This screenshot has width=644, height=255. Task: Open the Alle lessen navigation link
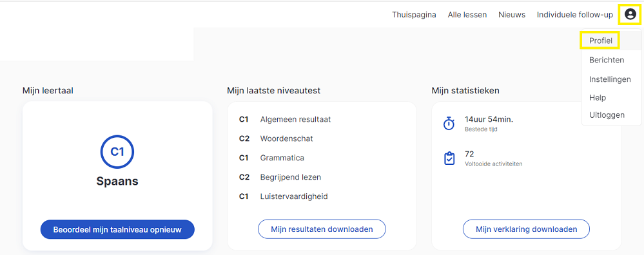(467, 15)
